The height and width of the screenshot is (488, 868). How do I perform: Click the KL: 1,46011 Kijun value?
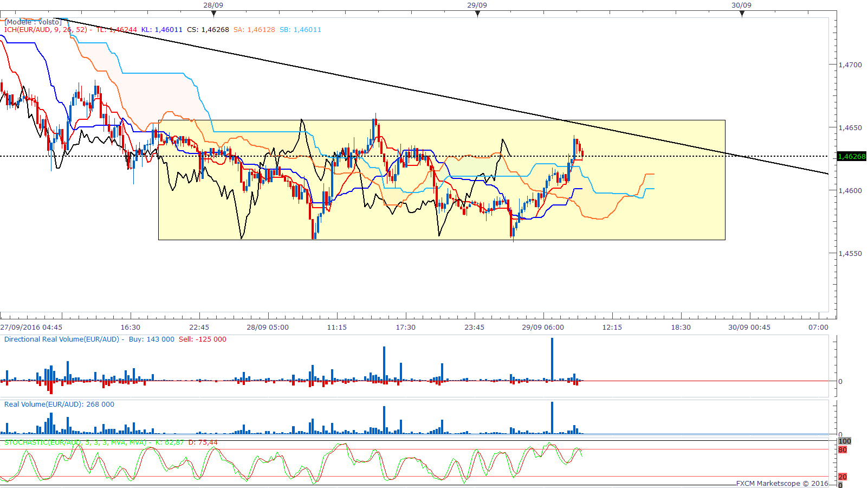tap(162, 30)
